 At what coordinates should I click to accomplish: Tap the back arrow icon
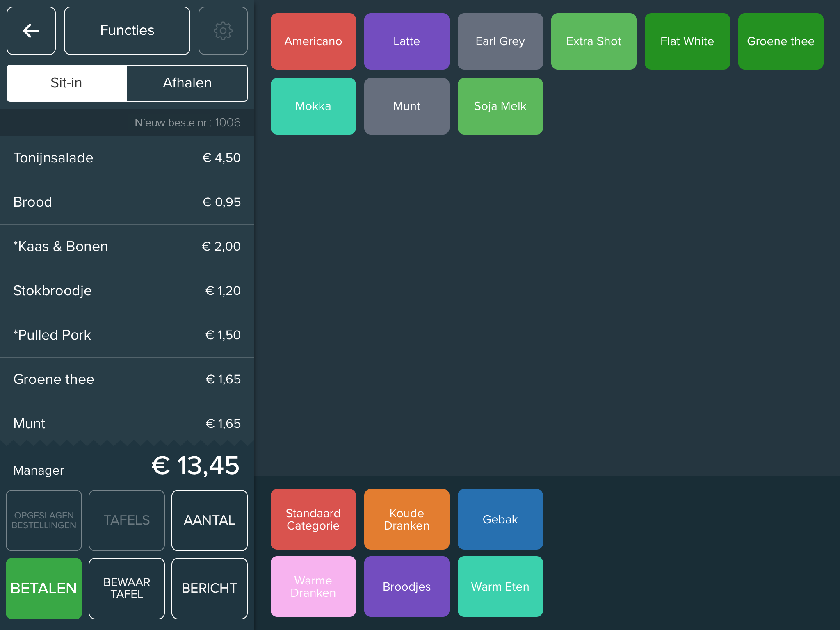pos(31,31)
